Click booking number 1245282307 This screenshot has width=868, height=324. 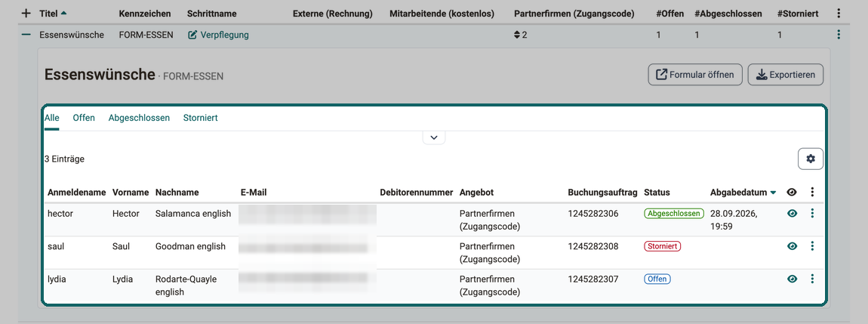(x=593, y=279)
